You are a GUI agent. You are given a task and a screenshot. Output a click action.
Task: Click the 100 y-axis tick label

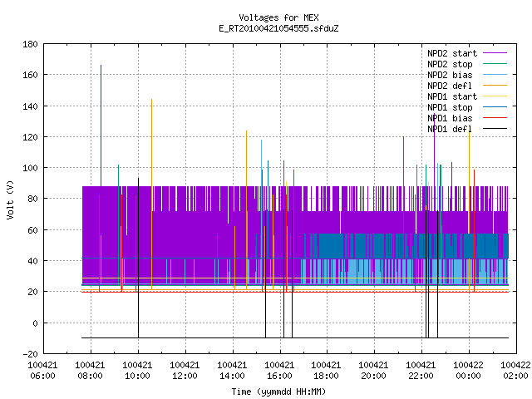[30, 168]
